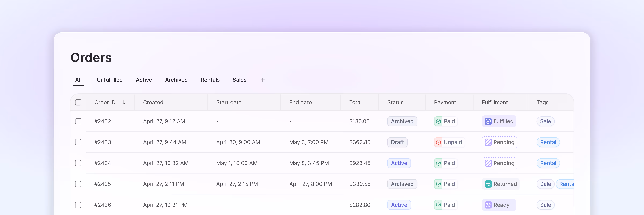Screen dimensions: 644x215
Task: Click Returned arrow icon on order #2435
Action: [488, 184]
